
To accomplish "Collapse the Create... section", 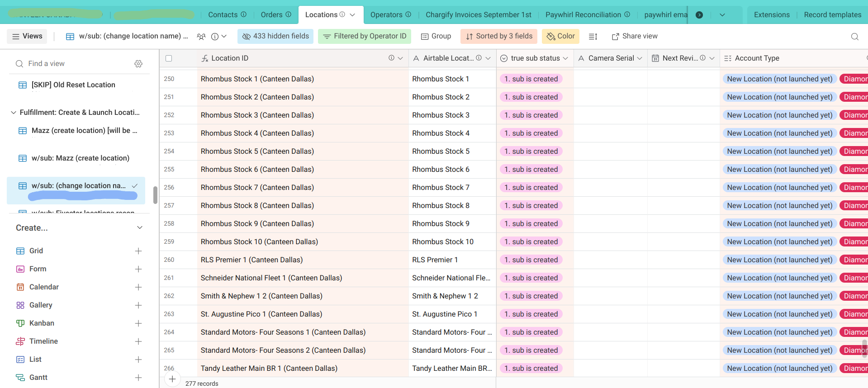I will point(140,227).
